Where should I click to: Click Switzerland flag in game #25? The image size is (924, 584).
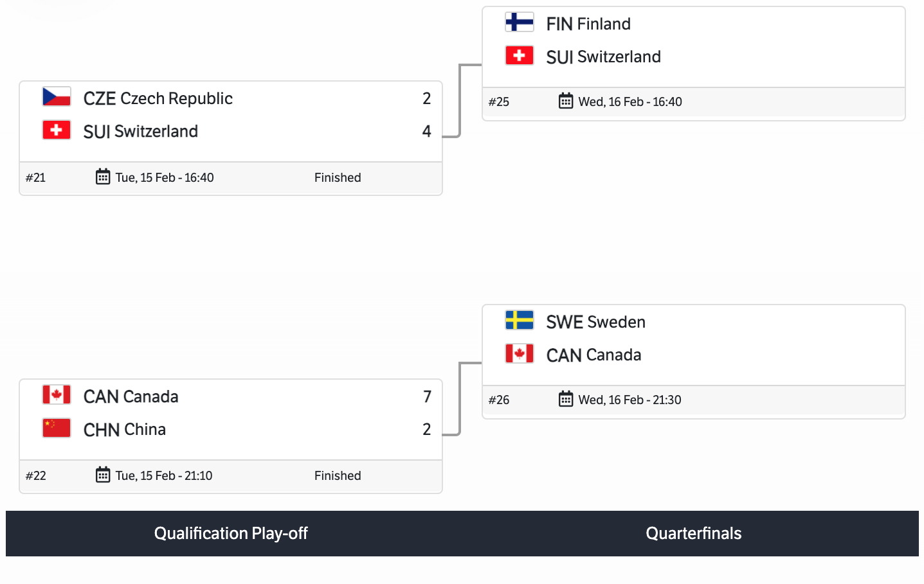tap(520, 55)
